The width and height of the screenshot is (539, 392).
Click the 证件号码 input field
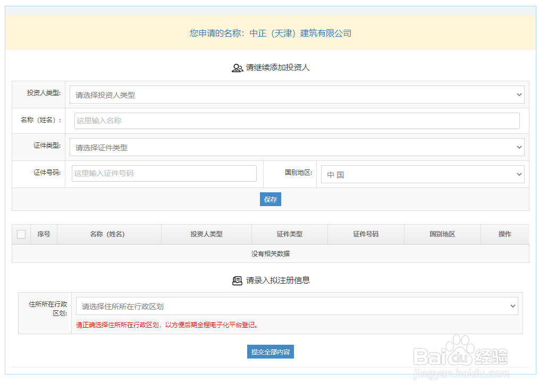click(x=164, y=174)
